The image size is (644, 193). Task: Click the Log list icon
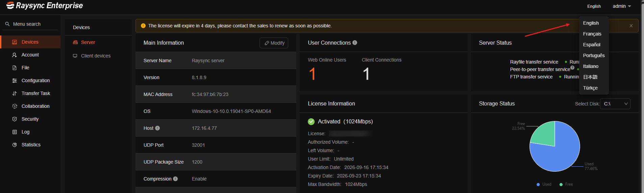[x=15, y=132]
